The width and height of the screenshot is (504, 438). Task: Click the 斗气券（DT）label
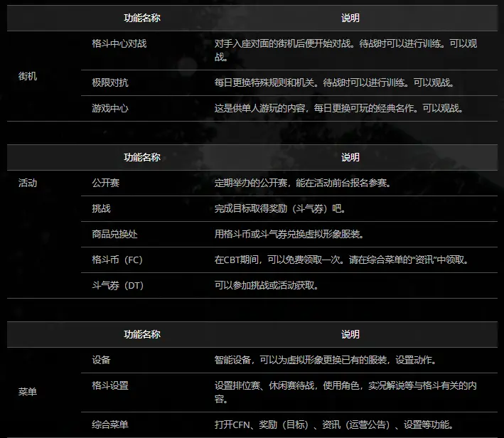(117, 286)
